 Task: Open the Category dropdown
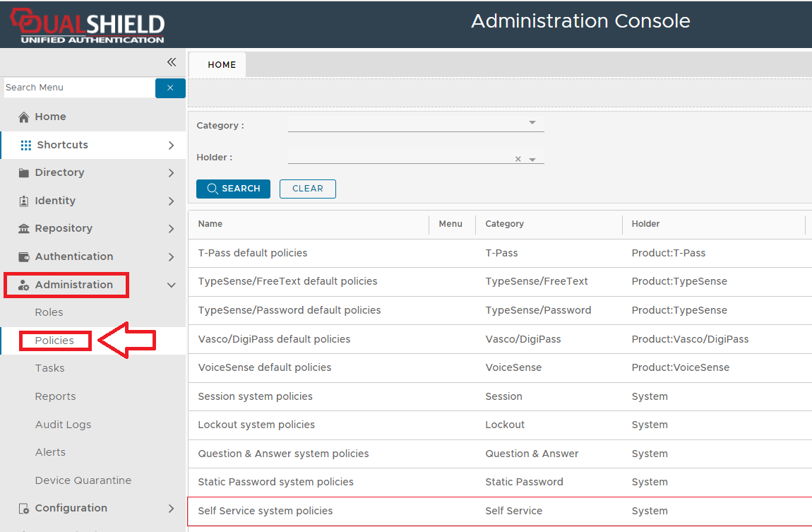tap(532, 123)
